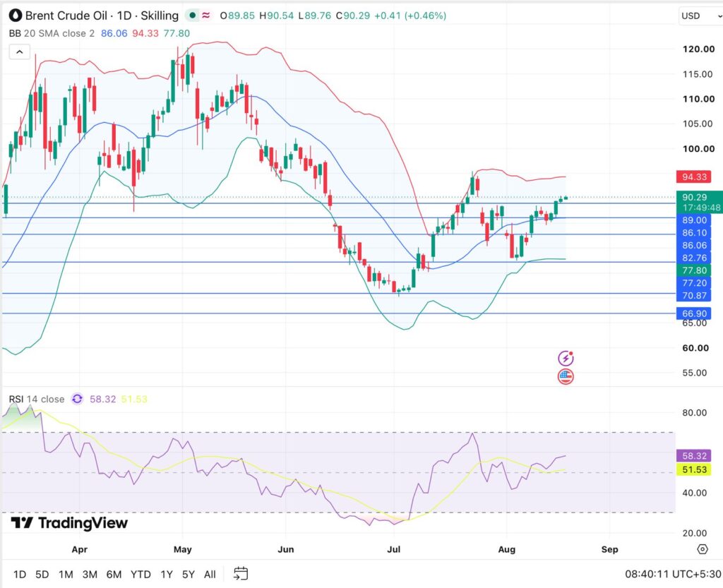Click the green 77.80 BB legend value
The width and height of the screenshot is (723, 588).
[177, 34]
